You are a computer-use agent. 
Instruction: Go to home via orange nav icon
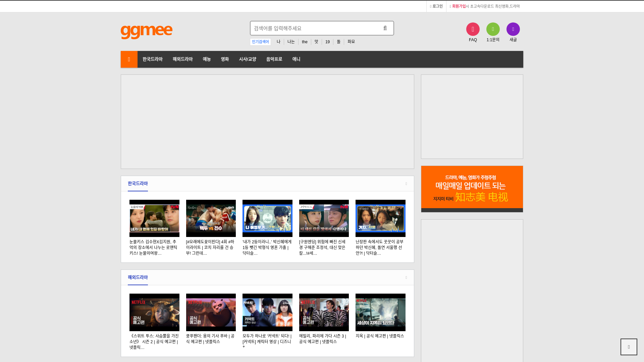pos(129,59)
